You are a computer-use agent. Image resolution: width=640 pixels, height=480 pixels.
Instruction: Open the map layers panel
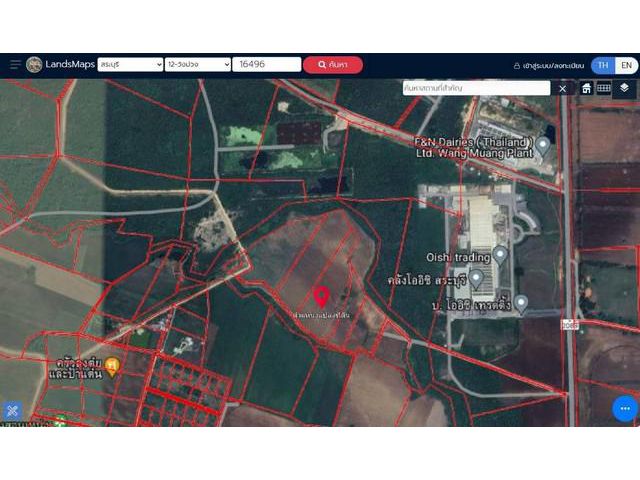(x=624, y=88)
